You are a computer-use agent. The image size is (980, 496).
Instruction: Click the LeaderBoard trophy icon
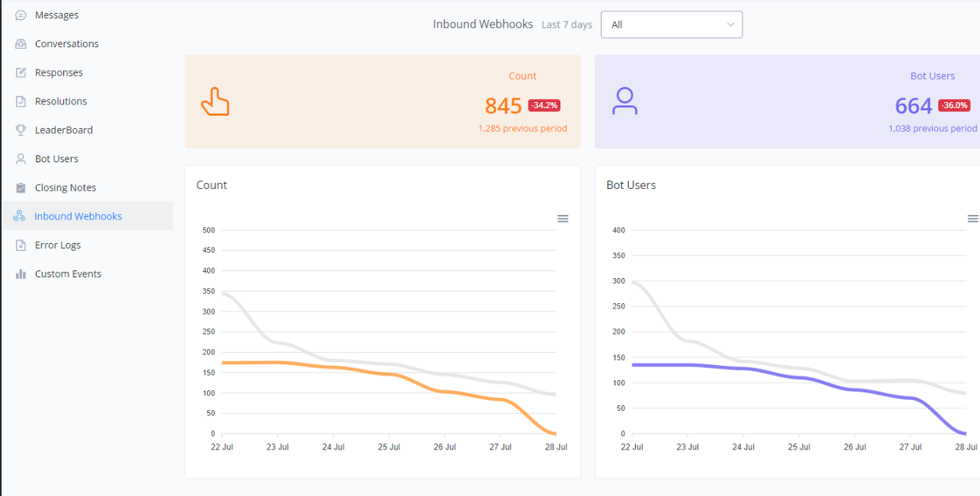point(21,130)
